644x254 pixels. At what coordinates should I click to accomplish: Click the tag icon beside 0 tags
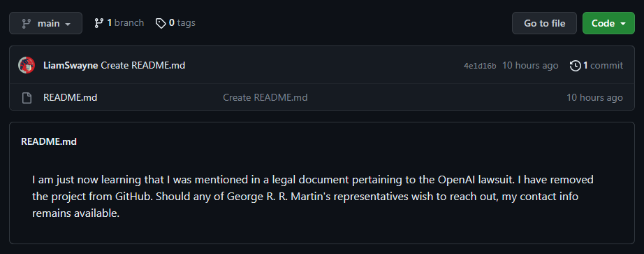point(161,23)
